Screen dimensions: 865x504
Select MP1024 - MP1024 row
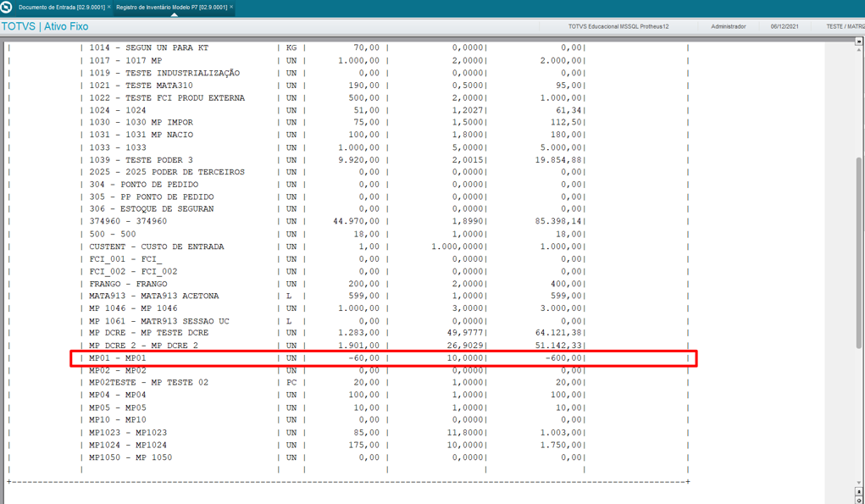click(x=128, y=445)
